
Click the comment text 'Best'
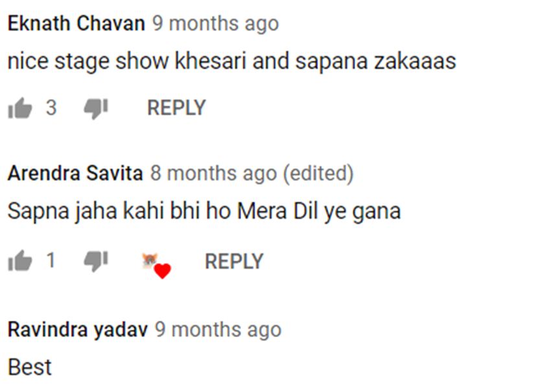point(30,367)
